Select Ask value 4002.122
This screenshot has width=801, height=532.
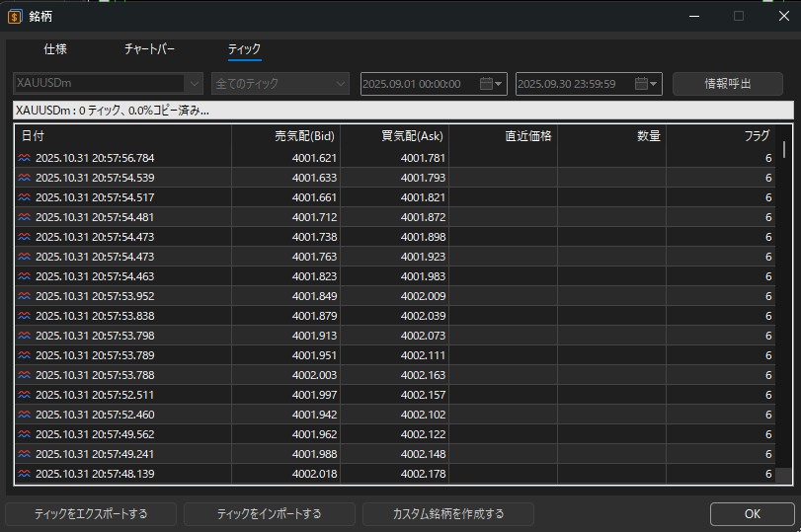pyautogui.click(x=423, y=434)
